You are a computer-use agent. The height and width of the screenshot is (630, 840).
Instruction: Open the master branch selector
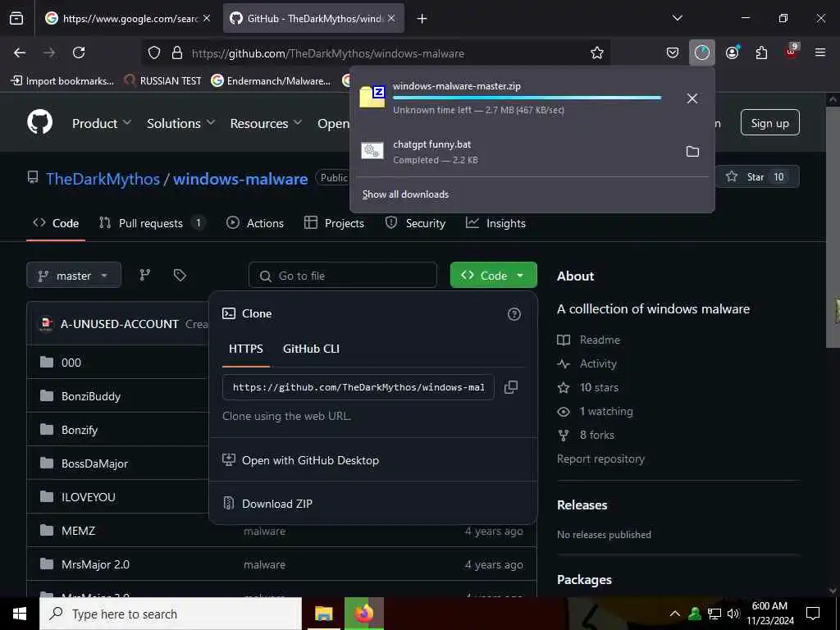coord(74,276)
